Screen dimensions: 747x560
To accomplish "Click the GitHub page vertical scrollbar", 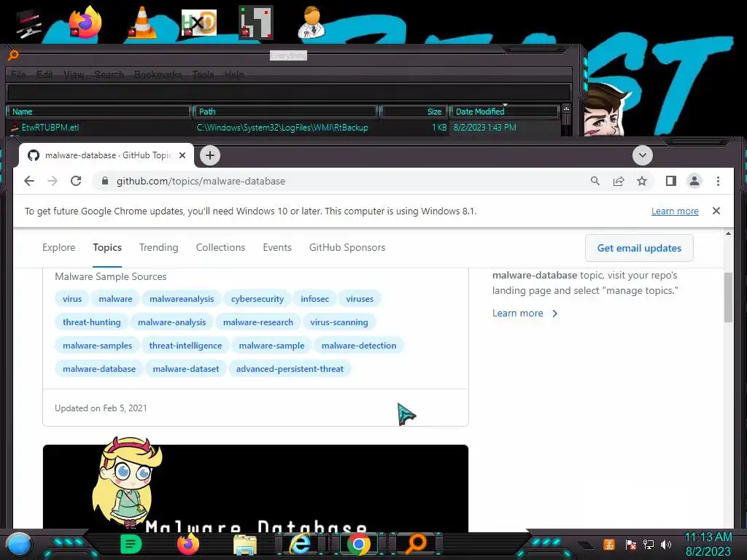I will click(728, 297).
